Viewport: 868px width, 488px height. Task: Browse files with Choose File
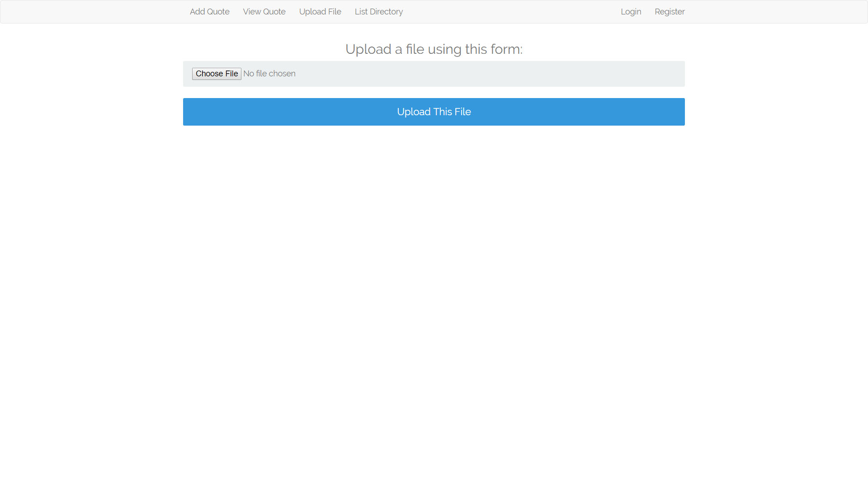click(217, 74)
